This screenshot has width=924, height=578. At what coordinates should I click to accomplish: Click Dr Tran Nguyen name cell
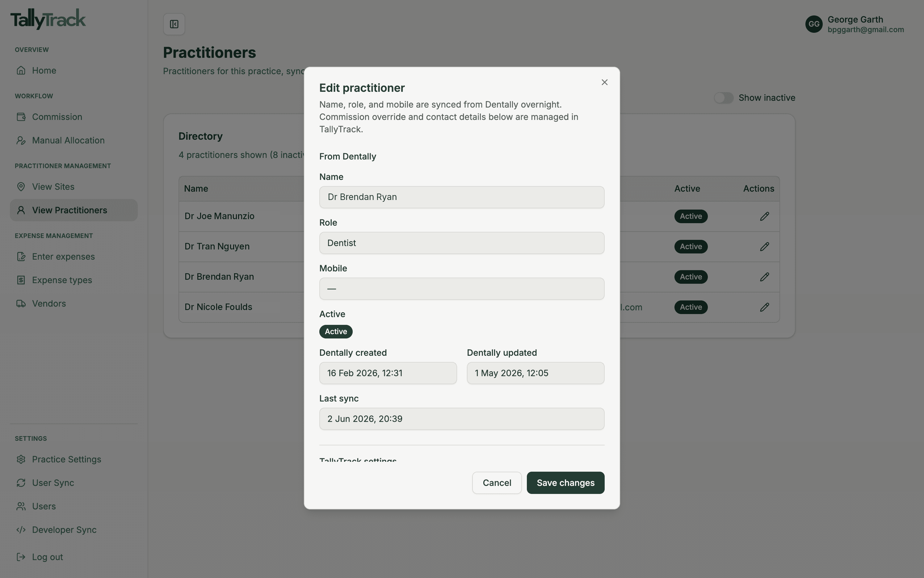click(217, 246)
